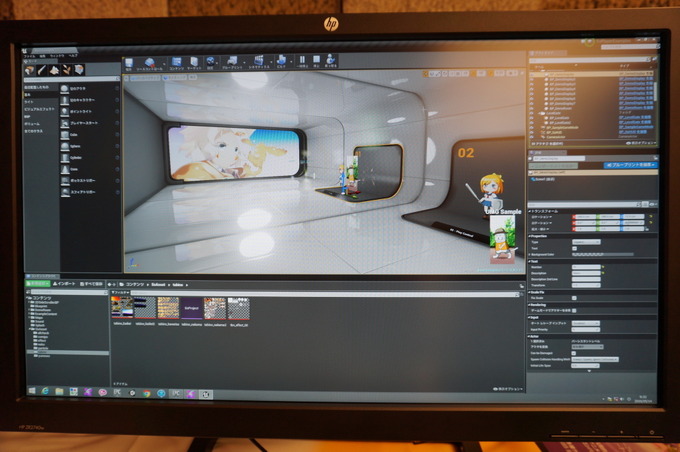The height and width of the screenshot is (452, 680).
Task: Toggle the Rendering section checkbox in details
Action: 574,311
